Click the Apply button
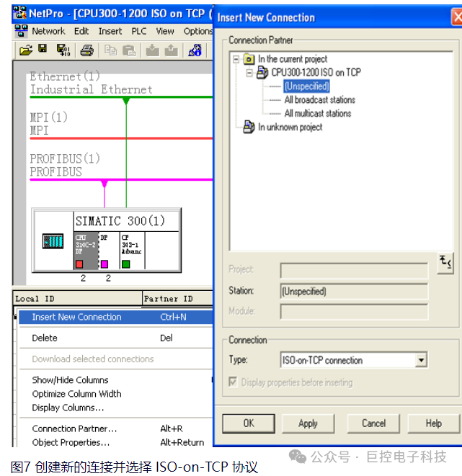 click(308, 423)
